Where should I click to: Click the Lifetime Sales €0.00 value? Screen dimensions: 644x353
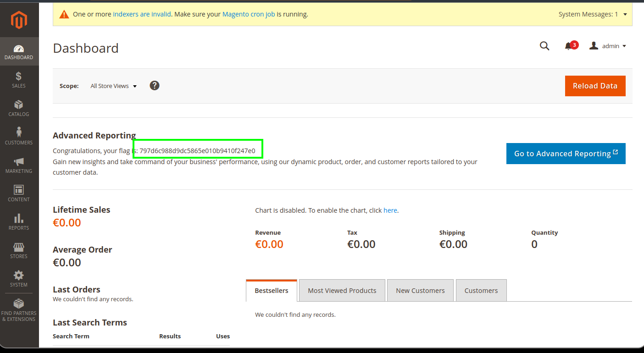tap(67, 223)
